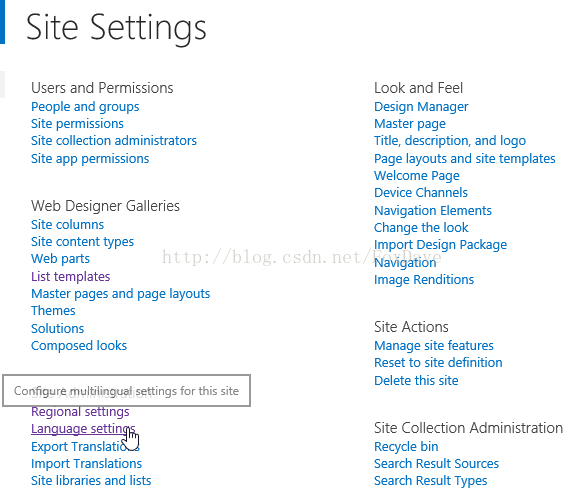Click Image Renditions
This screenshot has height=492, width=585.
(424, 280)
